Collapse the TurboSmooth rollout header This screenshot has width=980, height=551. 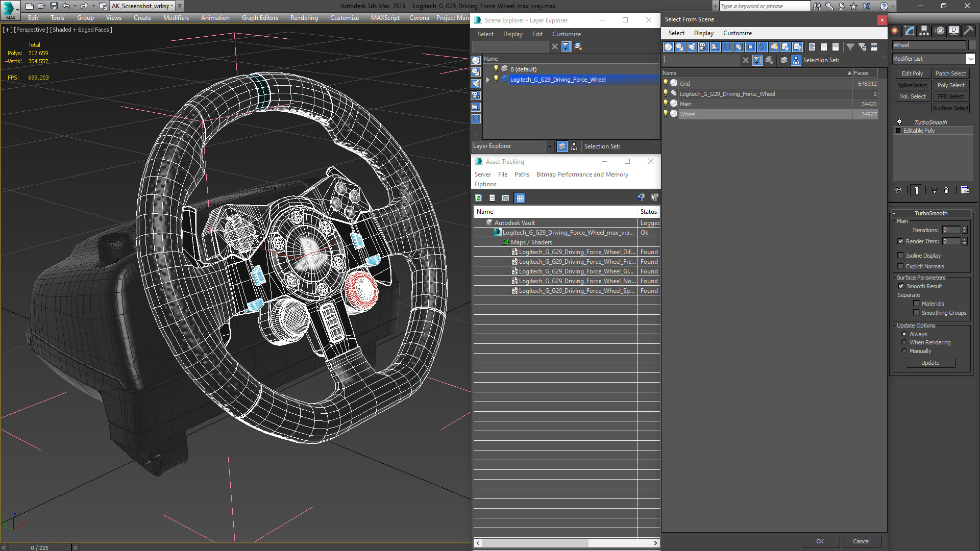point(930,213)
